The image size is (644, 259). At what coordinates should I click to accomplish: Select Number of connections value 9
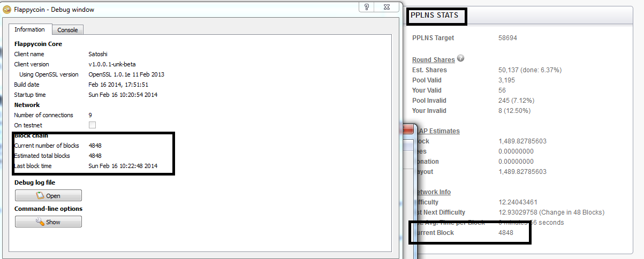pos(90,115)
